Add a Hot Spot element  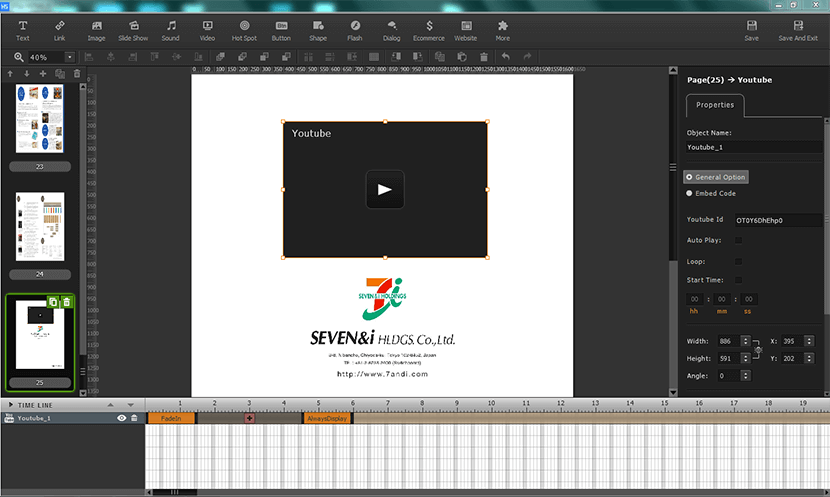pyautogui.click(x=244, y=31)
